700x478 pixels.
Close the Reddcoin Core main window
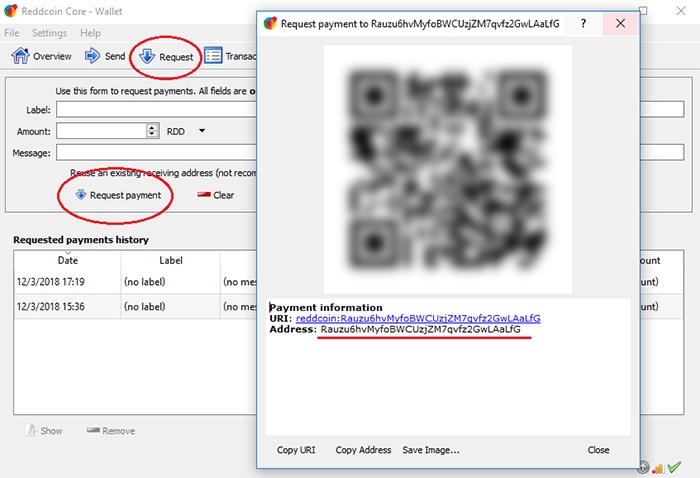pos(680,11)
